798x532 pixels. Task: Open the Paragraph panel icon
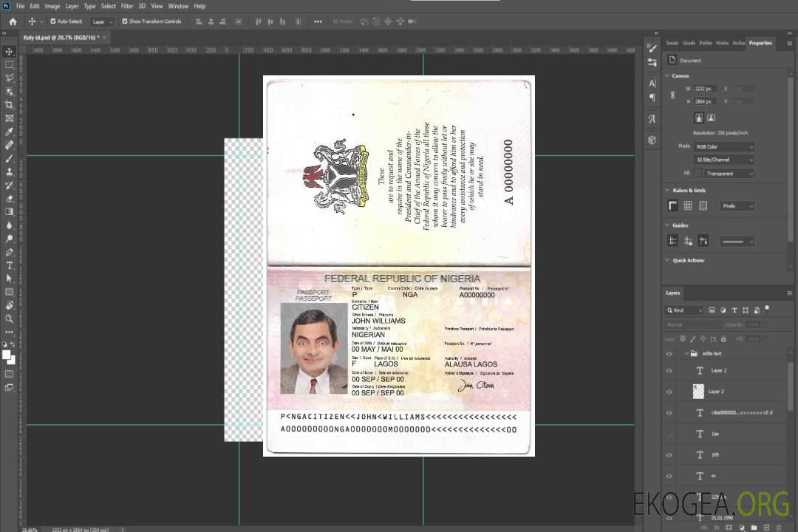652,98
